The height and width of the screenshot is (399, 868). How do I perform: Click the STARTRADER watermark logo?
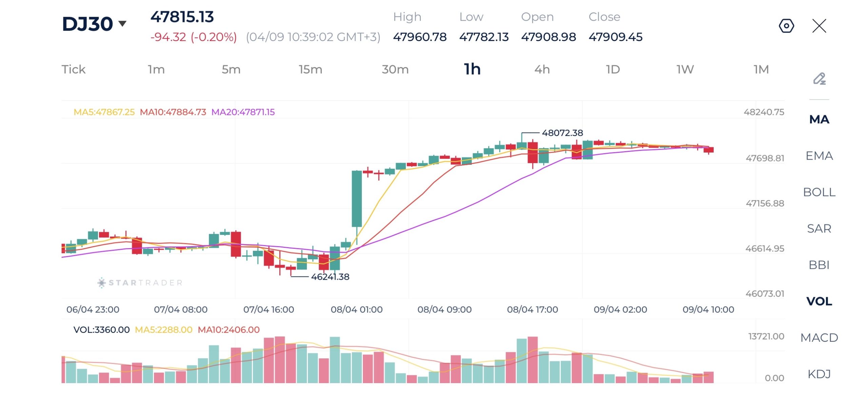click(x=140, y=282)
